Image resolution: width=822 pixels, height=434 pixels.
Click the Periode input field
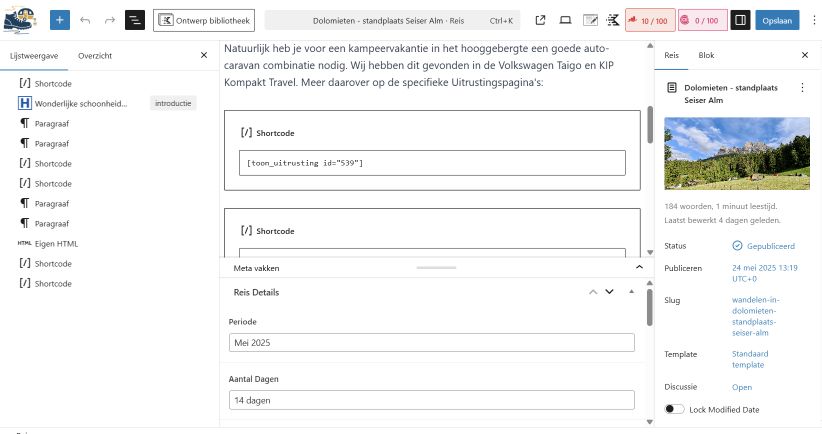[x=431, y=343]
